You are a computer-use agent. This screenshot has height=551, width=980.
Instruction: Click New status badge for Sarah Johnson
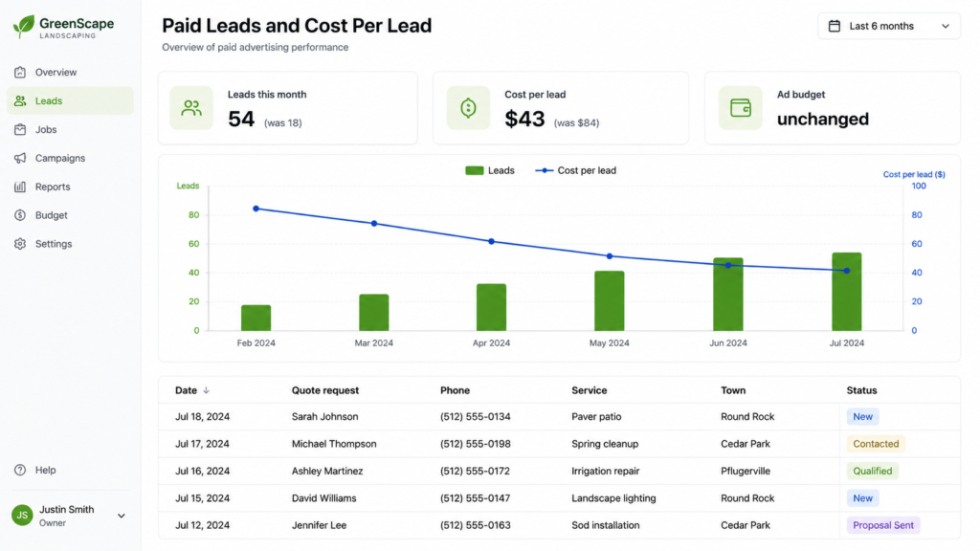tap(862, 417)
